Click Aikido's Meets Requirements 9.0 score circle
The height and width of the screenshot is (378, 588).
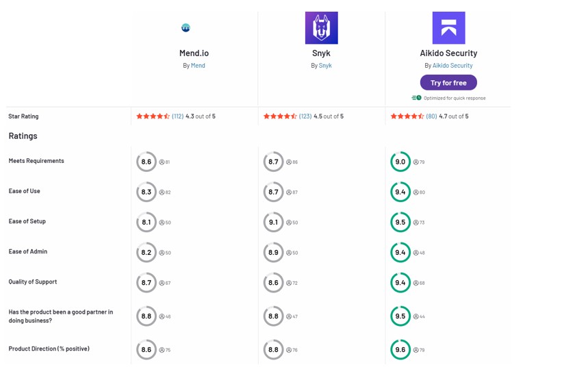tap(400, 162)
